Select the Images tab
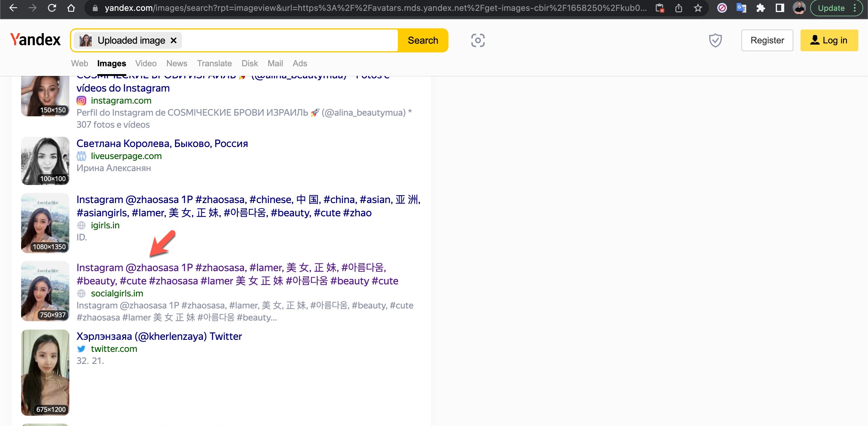Screen dimensions: 868x426 coord(112,63)
